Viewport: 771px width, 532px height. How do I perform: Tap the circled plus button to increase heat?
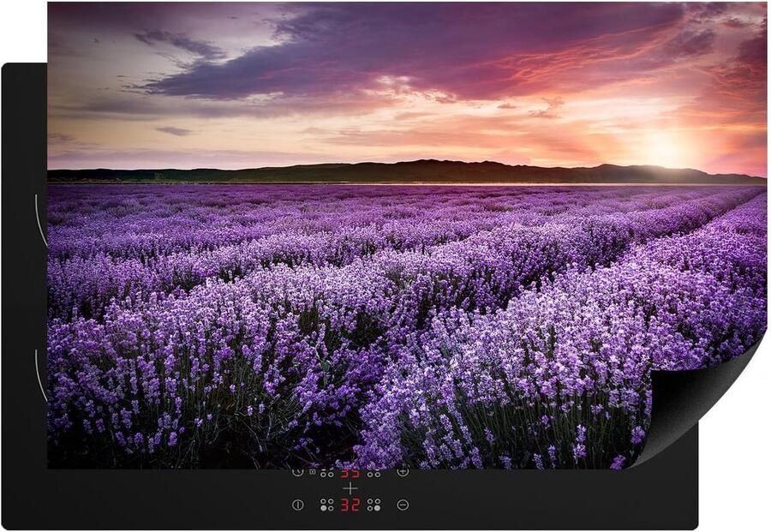click(x=403, y=473)
